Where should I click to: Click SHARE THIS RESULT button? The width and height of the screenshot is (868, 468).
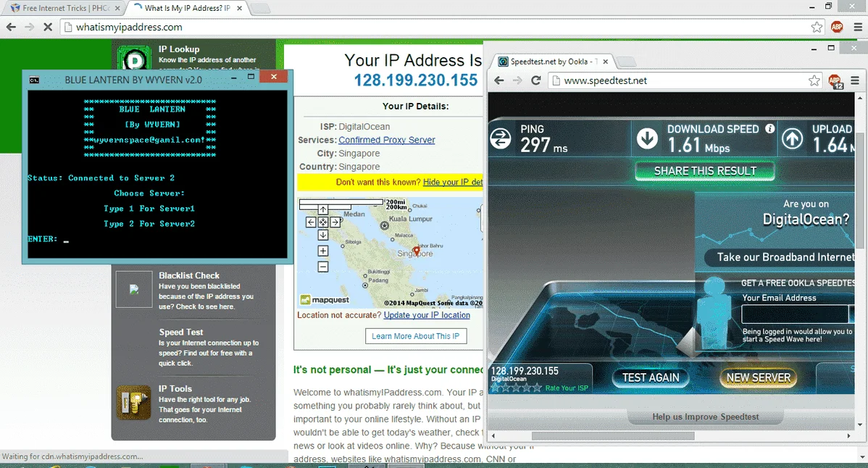[x=705, y=171]
